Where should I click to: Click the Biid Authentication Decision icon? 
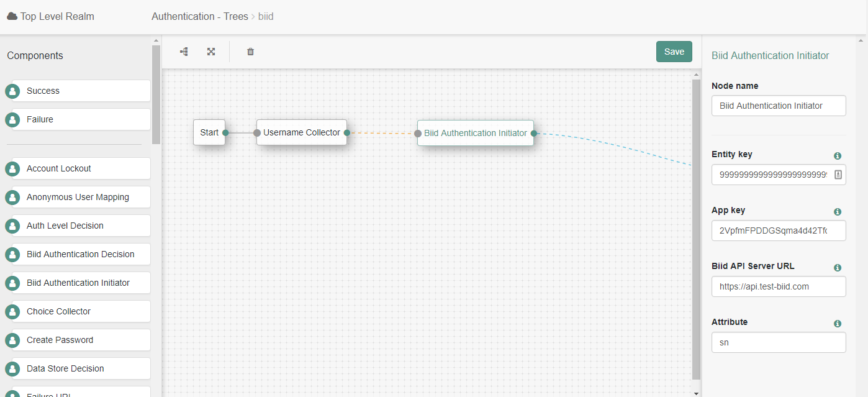tap(12, 255)
